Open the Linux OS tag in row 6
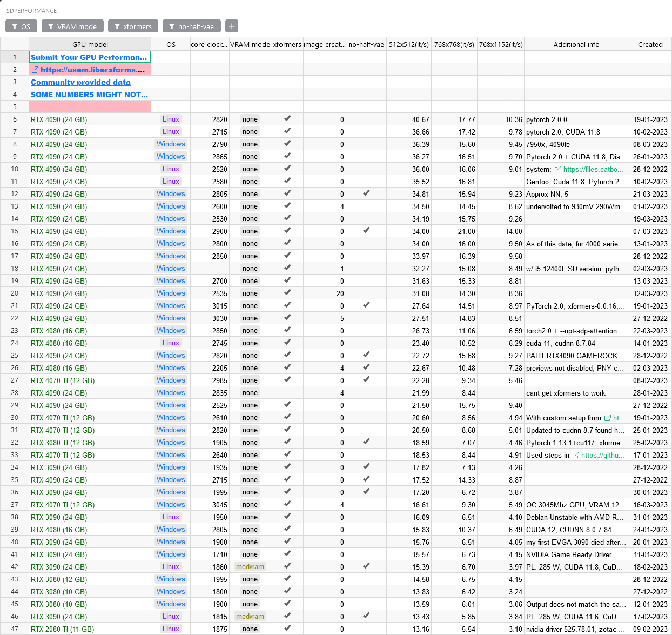Image resolution: width=672 pixels, height=635 pixels. [x=171, y=119]
